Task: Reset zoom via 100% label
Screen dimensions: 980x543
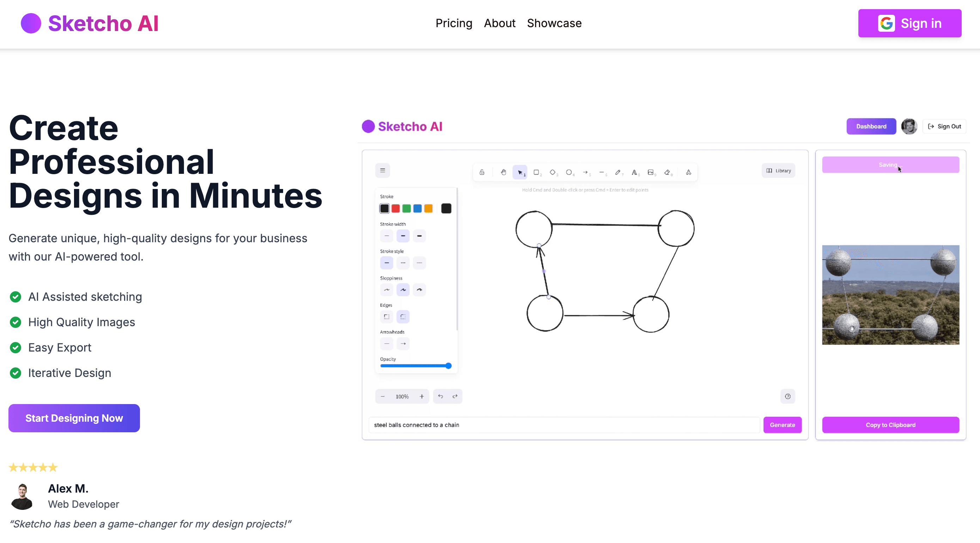Action: [x=402, y=397]
